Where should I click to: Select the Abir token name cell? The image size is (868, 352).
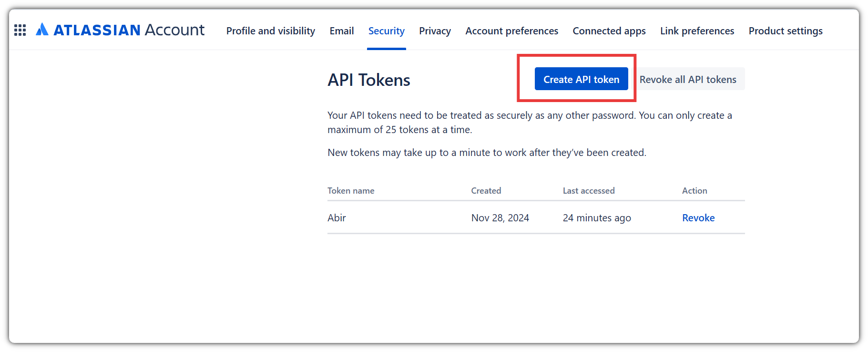pos(337,218)
